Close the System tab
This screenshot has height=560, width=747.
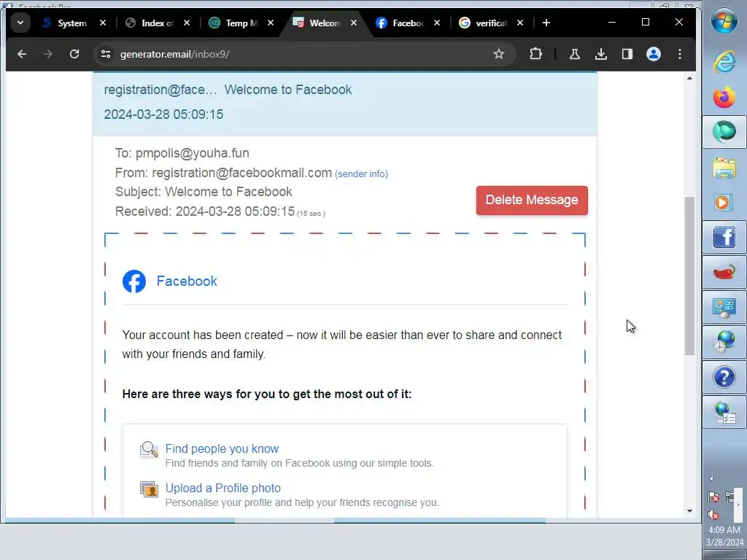pos(102,23)
